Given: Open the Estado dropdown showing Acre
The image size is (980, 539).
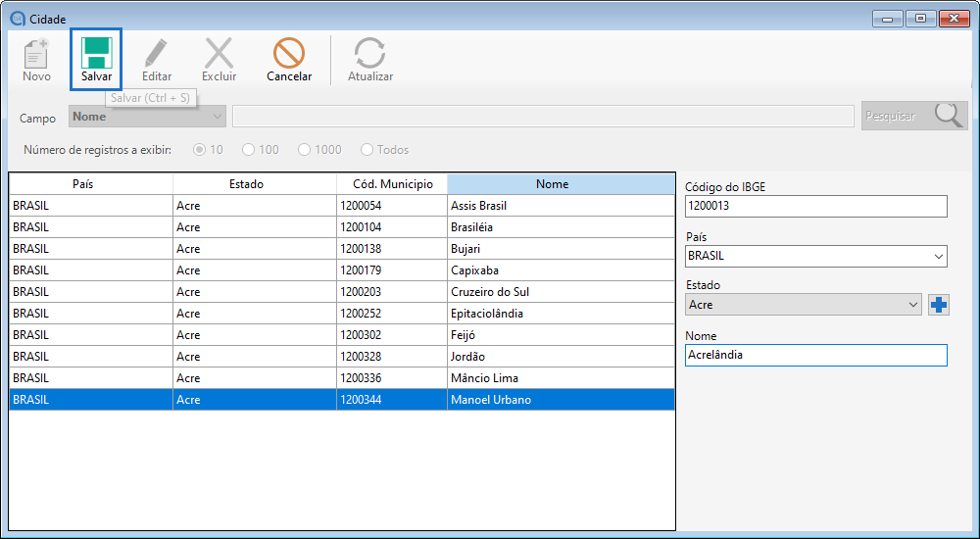Looking at the screenshot, I should (803, 305).
